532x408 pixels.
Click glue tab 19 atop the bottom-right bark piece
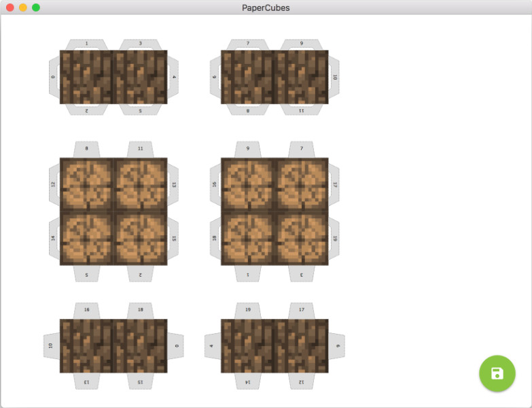(248, 311)
